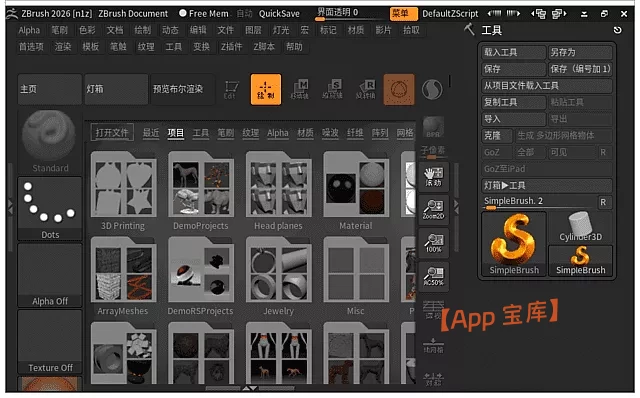
Task: Select the Cylinder3D tool
Action: (580, 227)
